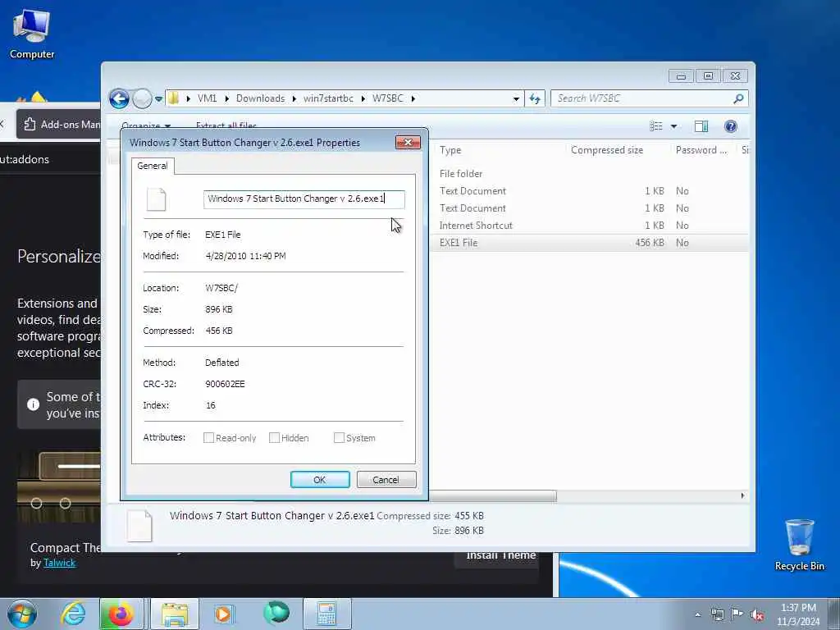Close the Properties dialog window

pyautogui.click(x=408, y=142)
